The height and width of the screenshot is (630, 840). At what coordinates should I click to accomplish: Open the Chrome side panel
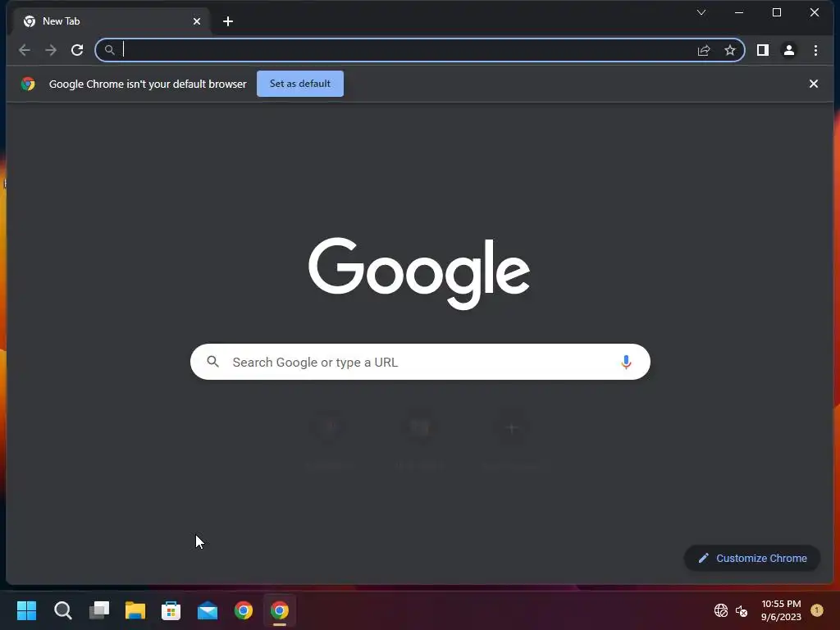(762, 50)
